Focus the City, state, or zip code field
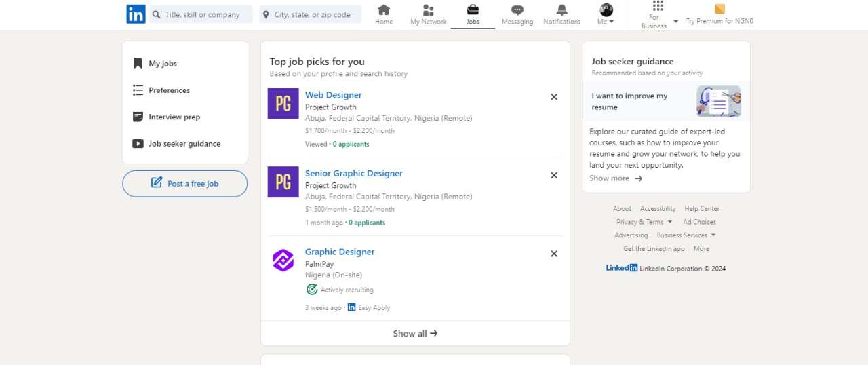868x365 pixels. (311, 14)
